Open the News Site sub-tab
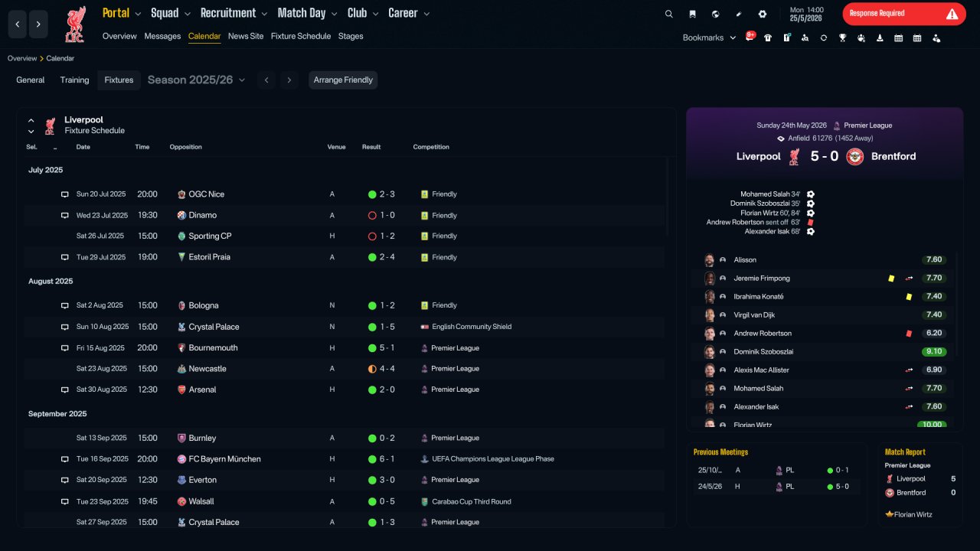 (x=246, y=36)
